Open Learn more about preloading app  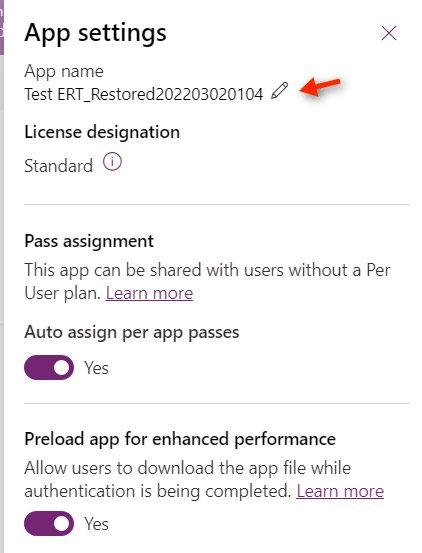[340, 491]
